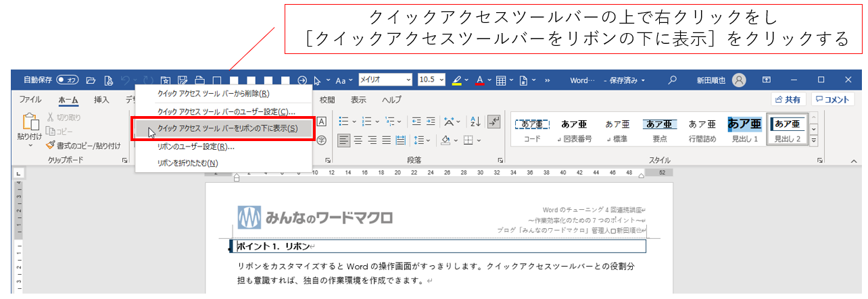Image resolution: width=868 pixels, height=299 pixels.
Task: Click the Ribbon Display Options icon in title bar
Action: coord(767,80)
